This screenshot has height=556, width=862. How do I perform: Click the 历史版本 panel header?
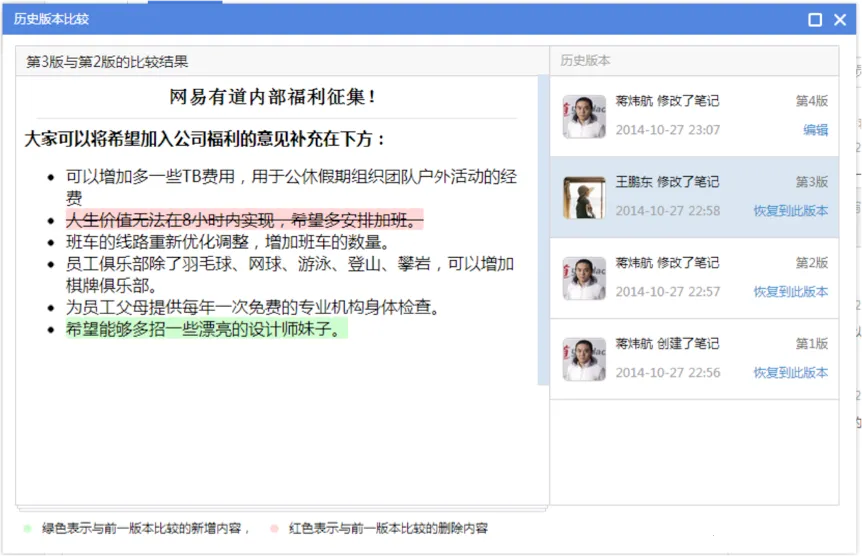585,60
